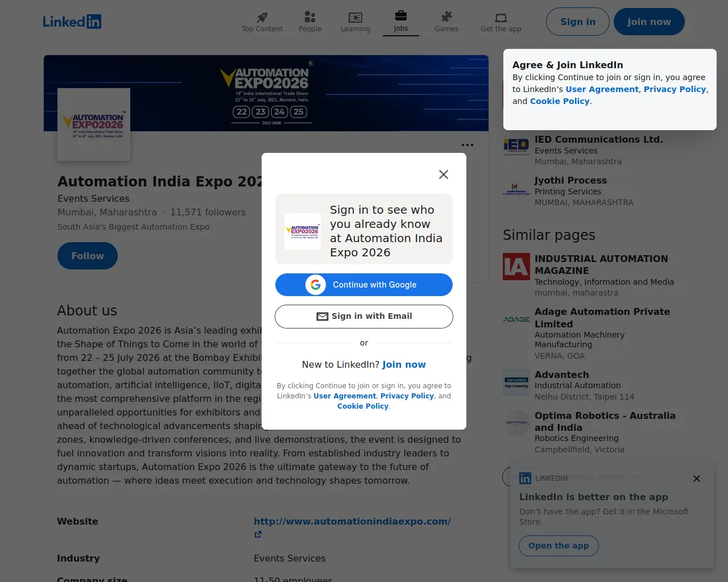Viewport: 728px width, 582px height.
Task: Open Cookie Policy in Agree & Join panel
Action: click(x=560, y=101)
